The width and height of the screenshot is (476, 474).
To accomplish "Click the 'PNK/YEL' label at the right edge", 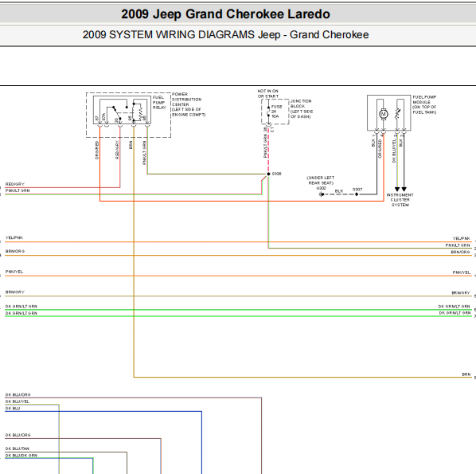I will (462, 272).
